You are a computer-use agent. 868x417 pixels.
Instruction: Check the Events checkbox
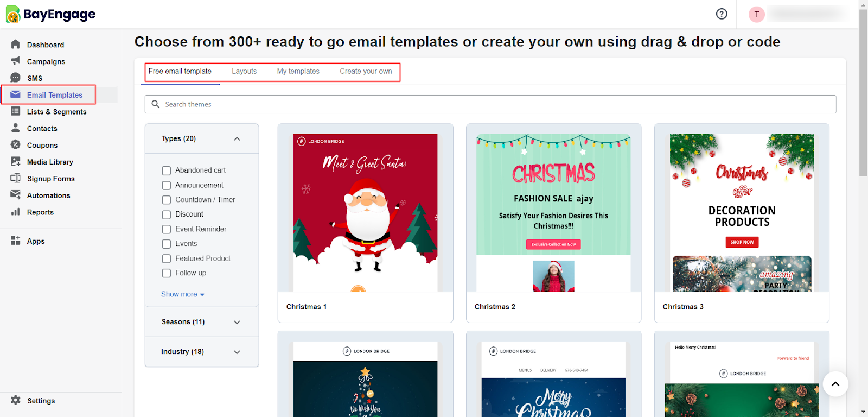[x=167, y=244]
